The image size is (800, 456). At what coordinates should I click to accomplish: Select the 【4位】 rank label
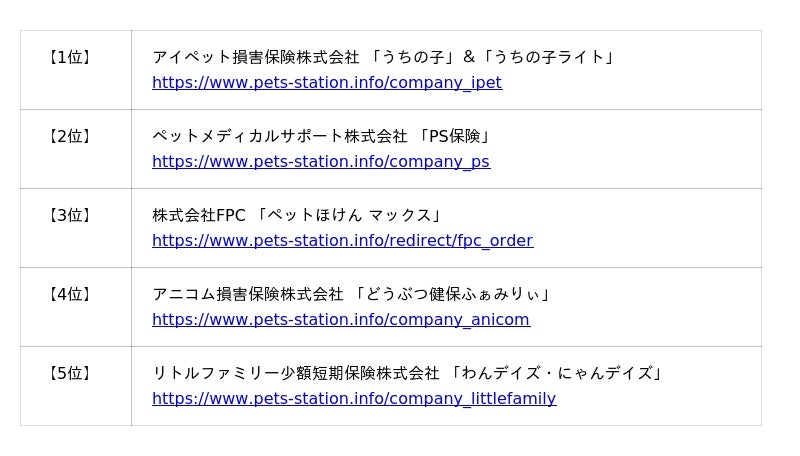tap(70, 295)
